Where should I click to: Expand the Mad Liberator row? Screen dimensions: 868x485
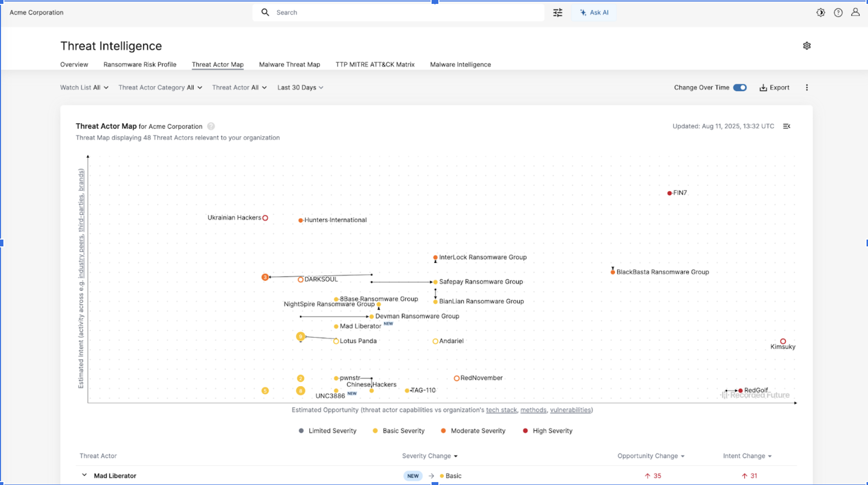[84, 475]
